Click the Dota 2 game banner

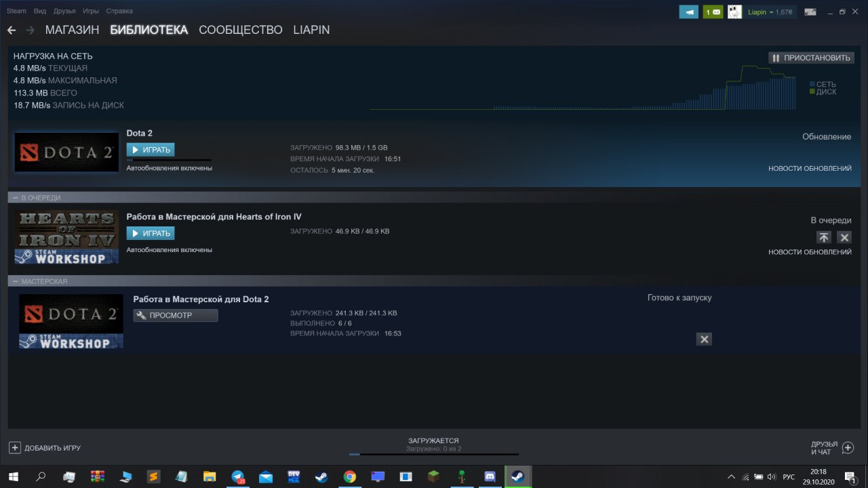(66, 152)
